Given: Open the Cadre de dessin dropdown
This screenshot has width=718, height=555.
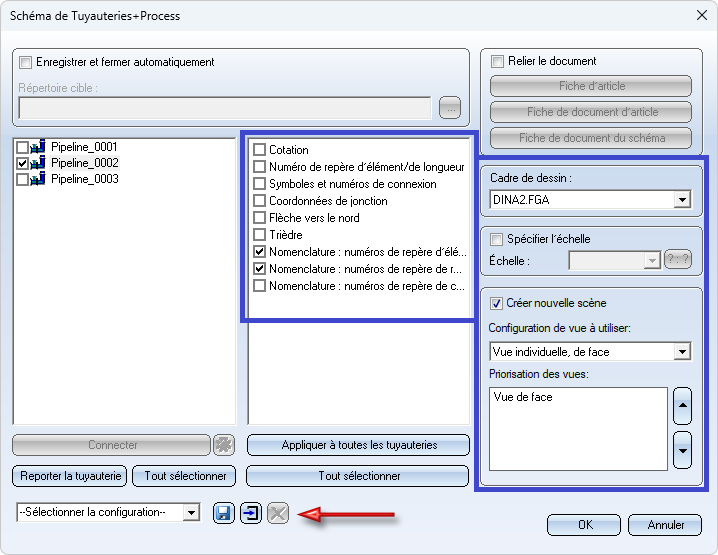Looking at the screenshot, I should (x=682, y=200).
